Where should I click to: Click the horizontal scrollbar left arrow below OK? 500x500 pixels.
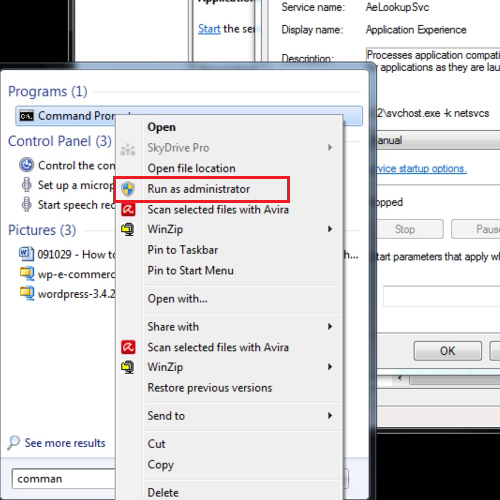(400, 378)
